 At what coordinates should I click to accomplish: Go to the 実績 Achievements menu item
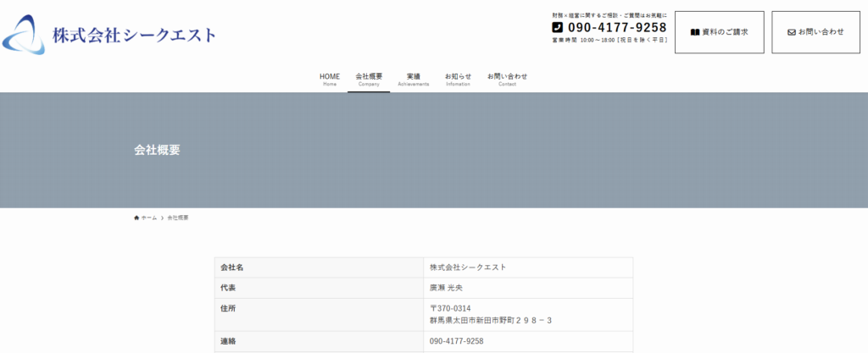click(x=414, y=79)
